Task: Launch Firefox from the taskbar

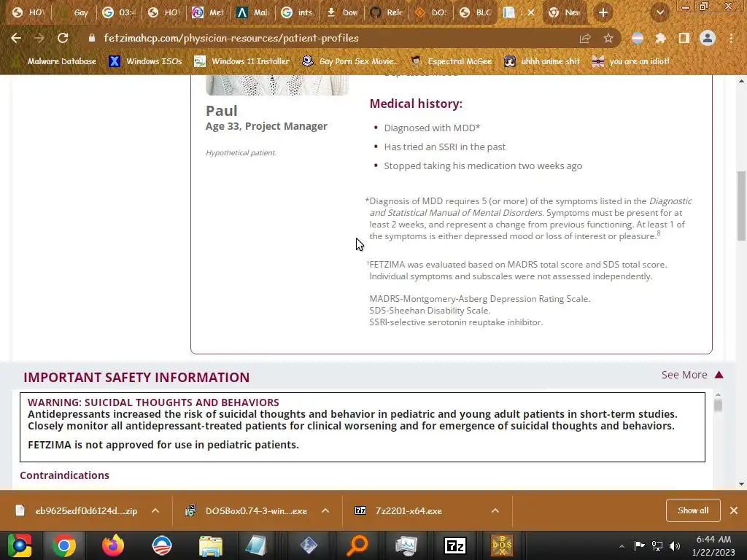Action: pyautogui.click(x=113, y=545)
